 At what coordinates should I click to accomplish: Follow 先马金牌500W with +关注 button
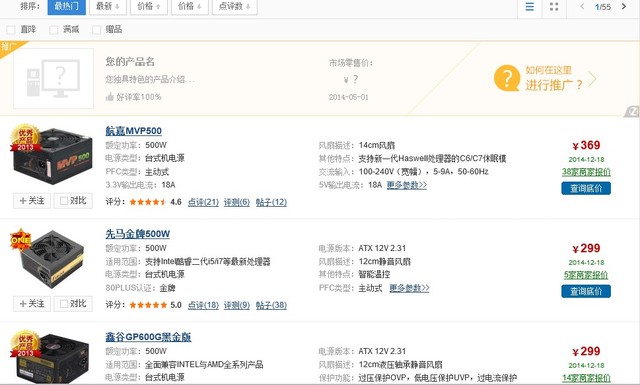coord(32,303)
